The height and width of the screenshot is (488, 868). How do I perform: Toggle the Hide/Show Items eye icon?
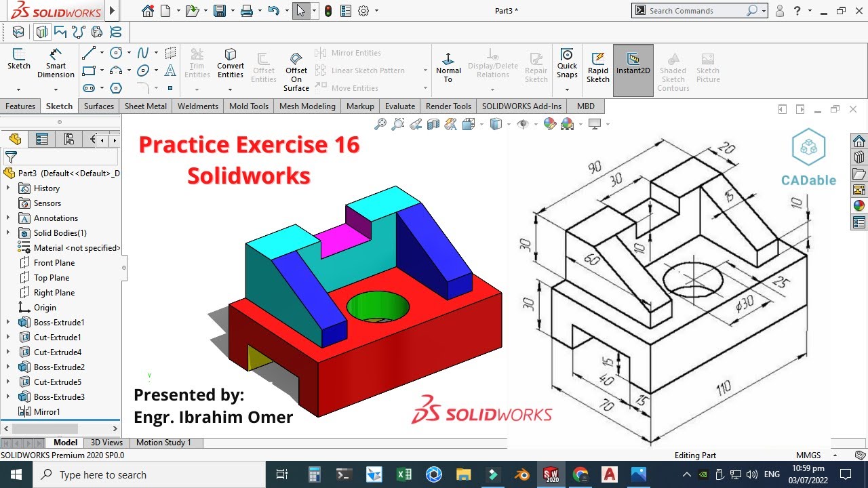coord(522,124)
